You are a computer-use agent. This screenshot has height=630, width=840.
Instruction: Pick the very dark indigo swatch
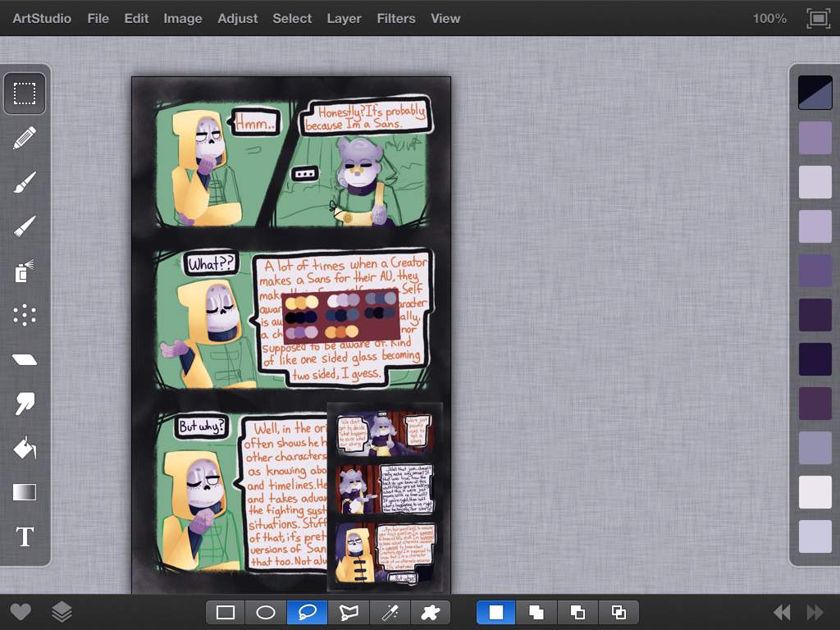(x=815, y=359)
